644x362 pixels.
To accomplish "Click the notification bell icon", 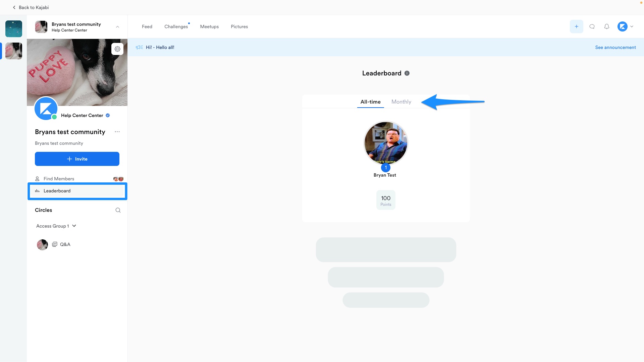I will (607, 26).
